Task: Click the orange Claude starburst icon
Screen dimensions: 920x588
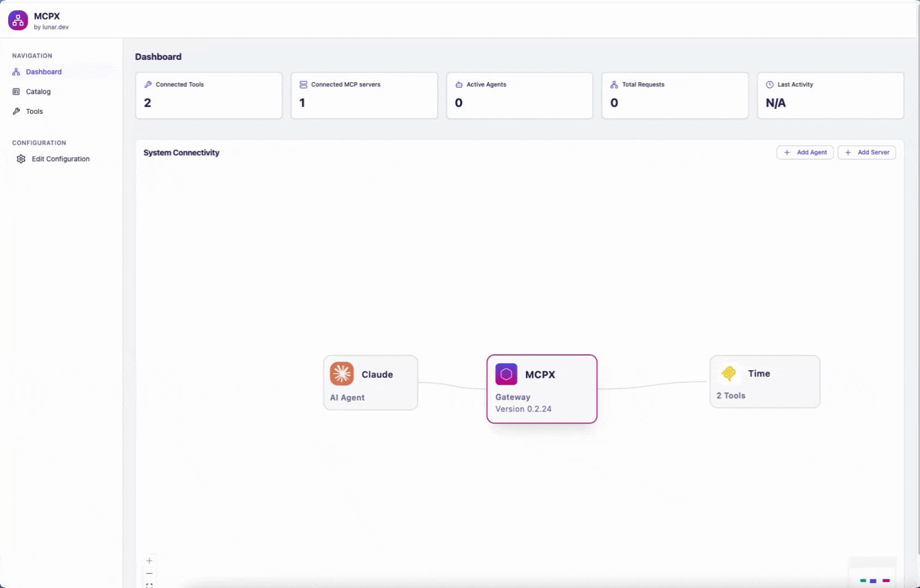Action: click(x=342, y=374)
